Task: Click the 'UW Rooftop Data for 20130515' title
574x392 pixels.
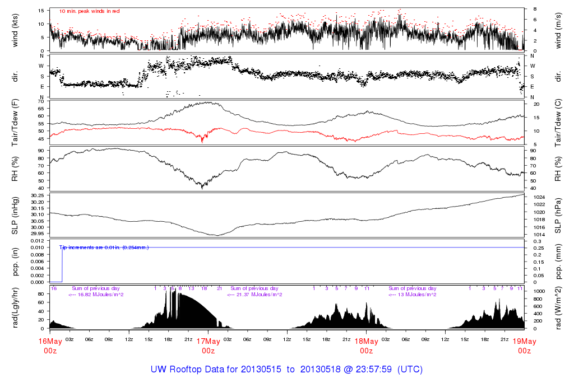Action: 216,369
